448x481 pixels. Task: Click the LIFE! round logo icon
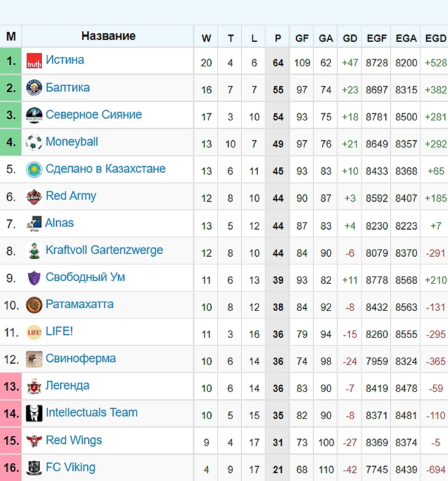(x=34, y=332)
